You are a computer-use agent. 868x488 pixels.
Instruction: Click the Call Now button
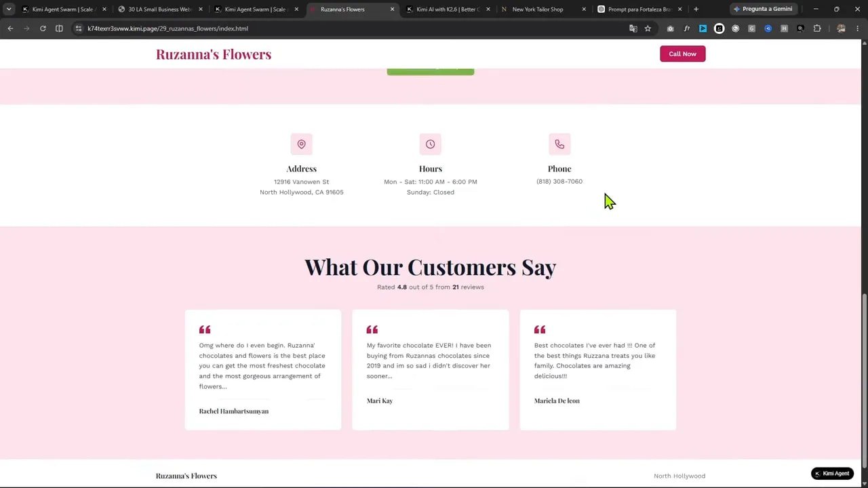[682, 54]
